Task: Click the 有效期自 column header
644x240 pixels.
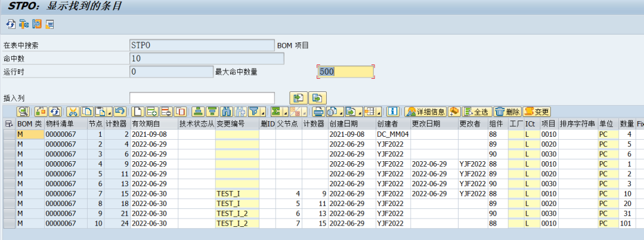Action: pyautogui.click(x=154, y=124)
